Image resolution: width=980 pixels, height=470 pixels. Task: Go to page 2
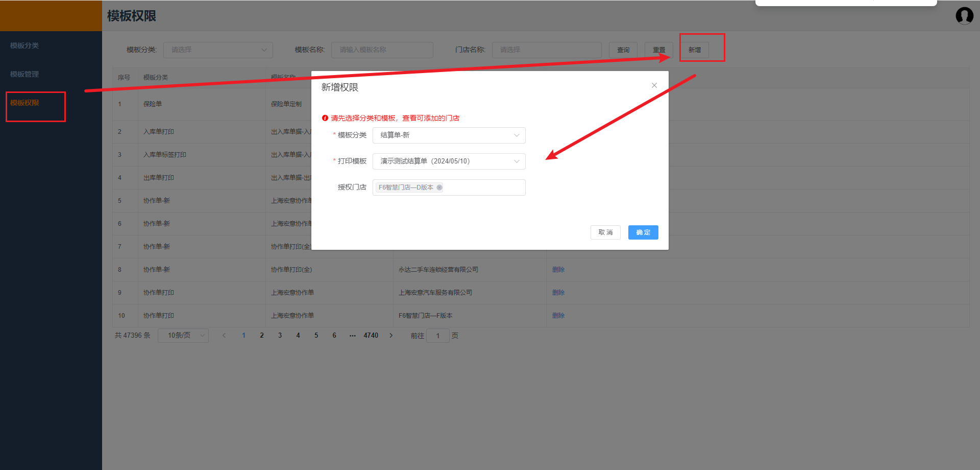(x=262, y=336)
